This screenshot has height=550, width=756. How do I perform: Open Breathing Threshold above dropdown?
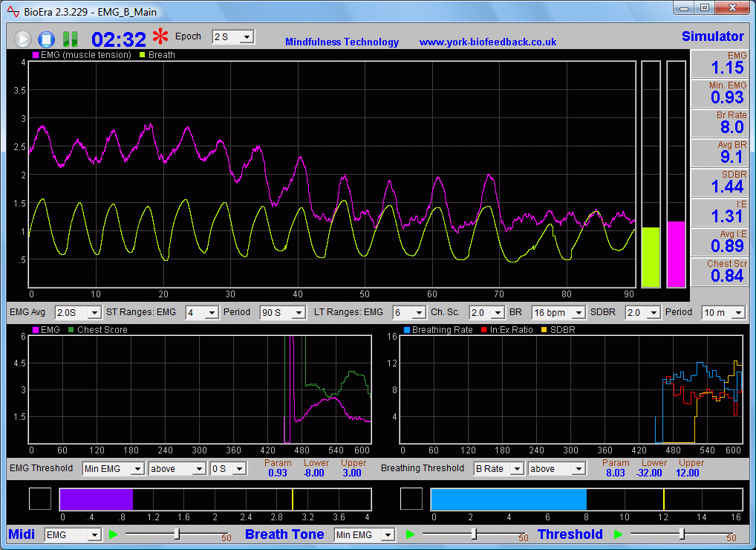[557, 468]
